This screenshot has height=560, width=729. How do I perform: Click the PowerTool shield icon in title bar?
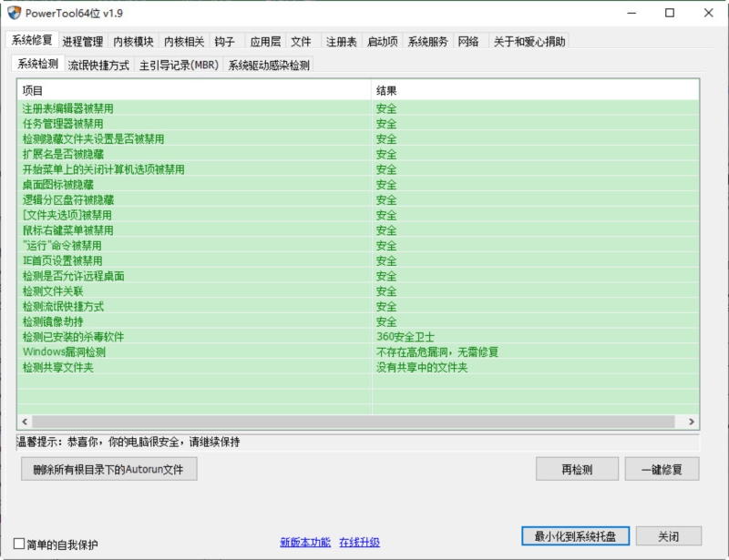[15, 13]
